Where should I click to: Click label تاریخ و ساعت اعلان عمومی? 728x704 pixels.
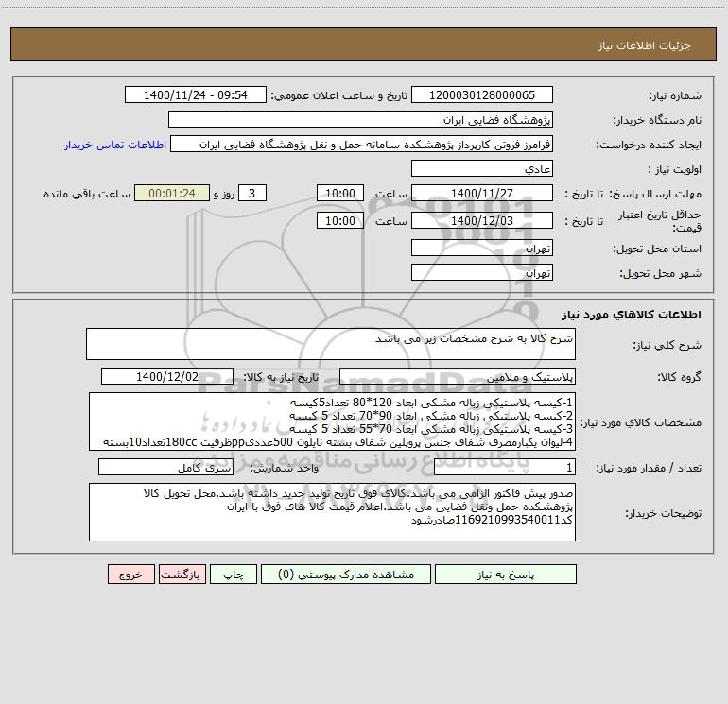[339, 95]
